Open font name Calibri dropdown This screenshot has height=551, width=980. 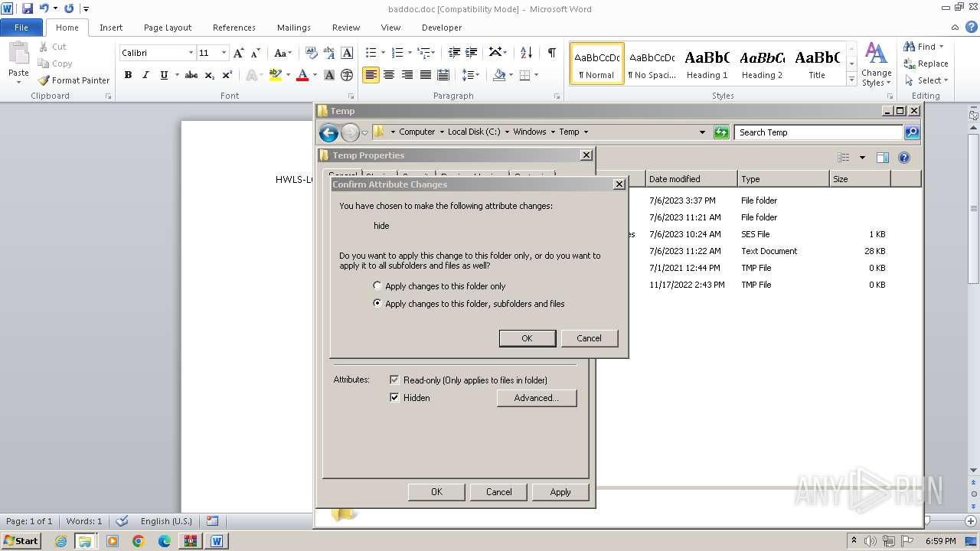pyautogui.click(x=191, y=53)
